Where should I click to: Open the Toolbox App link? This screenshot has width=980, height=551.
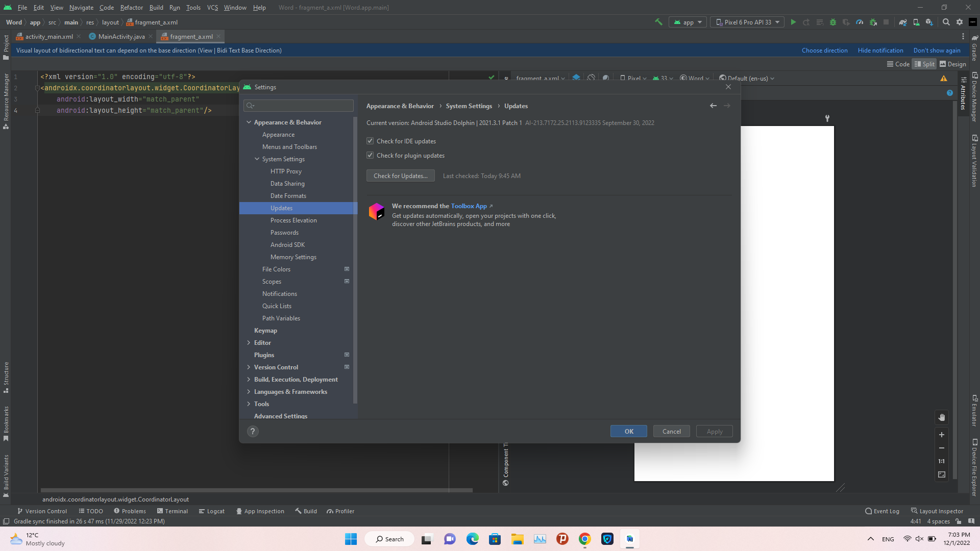point(469,206)
